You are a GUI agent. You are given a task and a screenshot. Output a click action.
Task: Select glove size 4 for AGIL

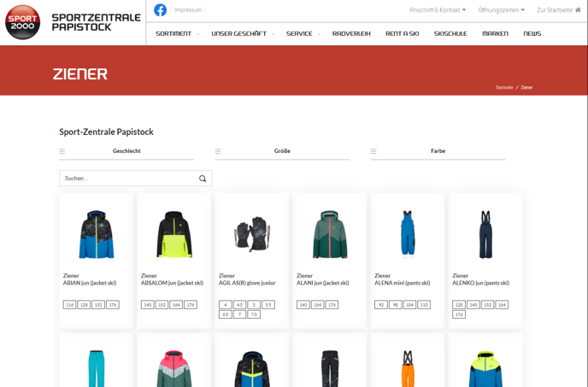(226, 305)
